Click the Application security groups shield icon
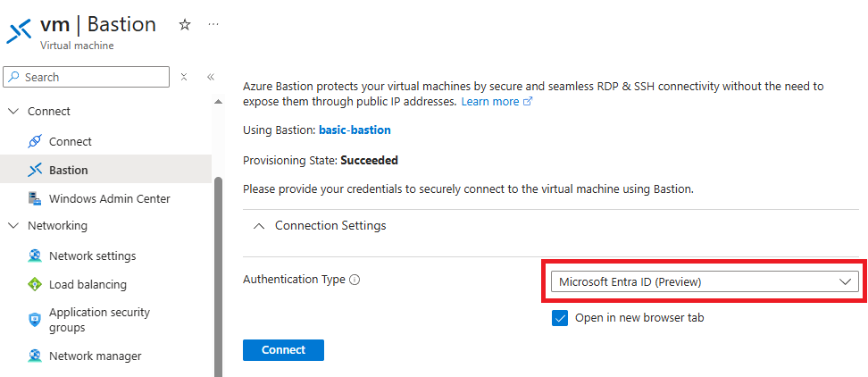Image resolution: width=868 pixels, height=377 pixels. coord(34,320)
